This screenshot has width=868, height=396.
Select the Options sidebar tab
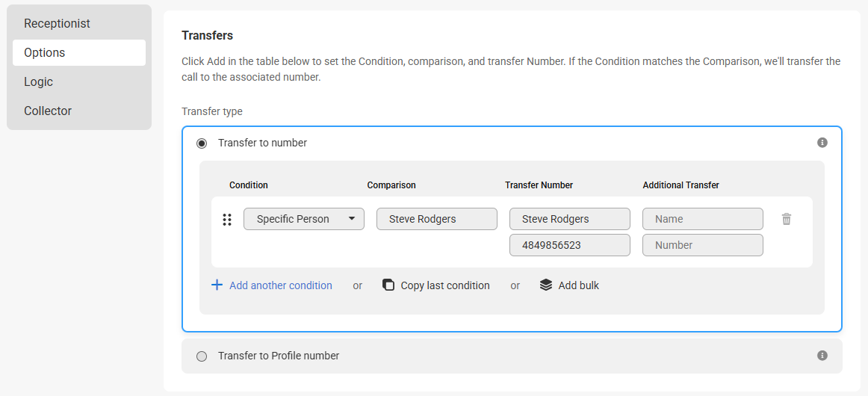[79, 52]
